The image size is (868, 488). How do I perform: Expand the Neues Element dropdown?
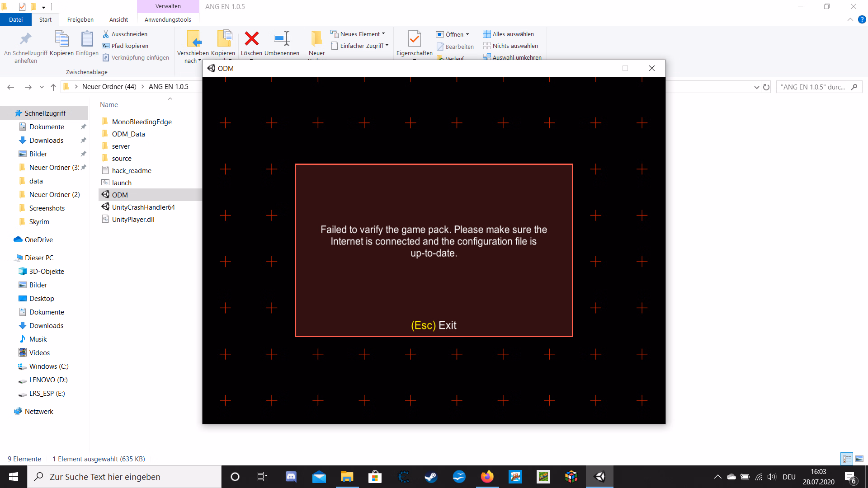coord(360,34)
